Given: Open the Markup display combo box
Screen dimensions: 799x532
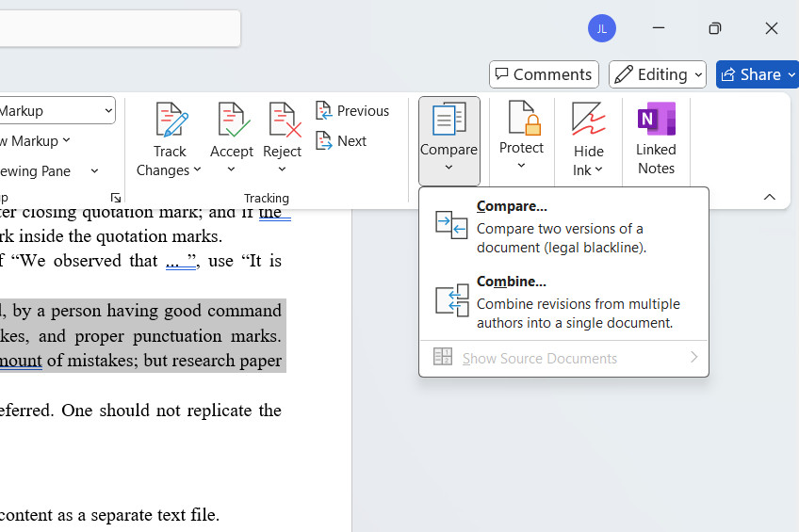Looking at the screenshot, I should tap(57, 110).
